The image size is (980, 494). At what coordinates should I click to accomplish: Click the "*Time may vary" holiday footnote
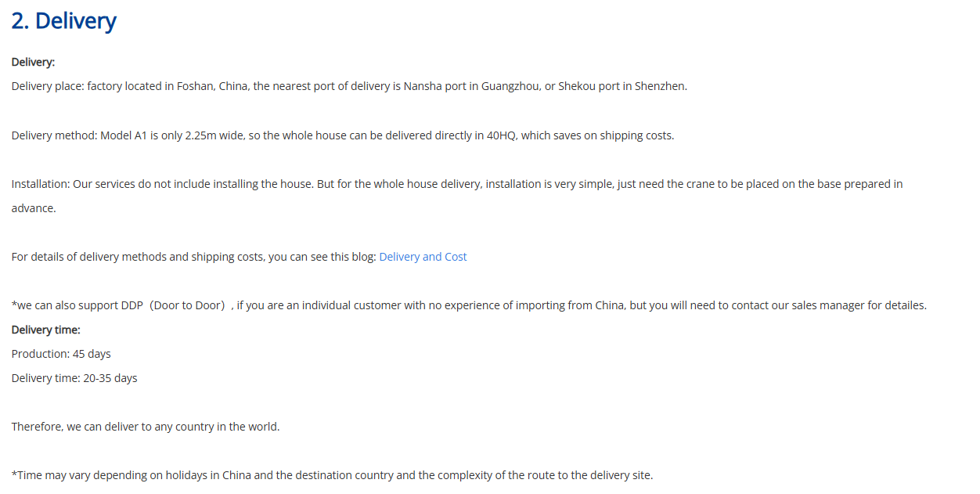332,475
